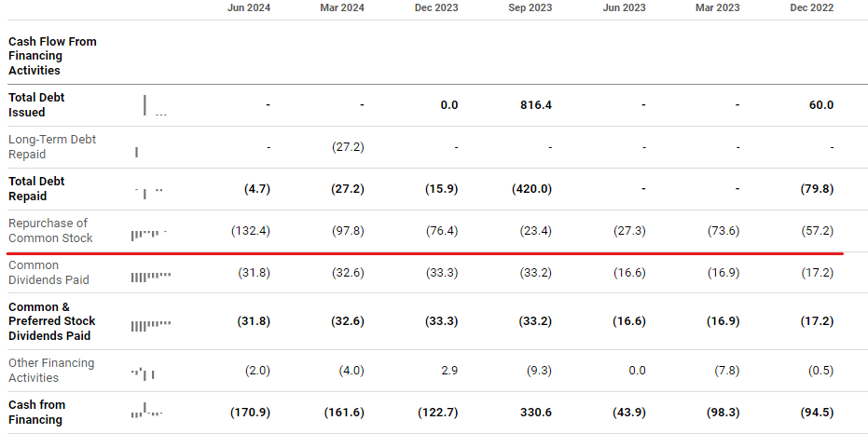This screenshot has height=434, width=868.
Task: Click the Common & Preferred Stock Dividends sparkline
Action: click(151, 325)
